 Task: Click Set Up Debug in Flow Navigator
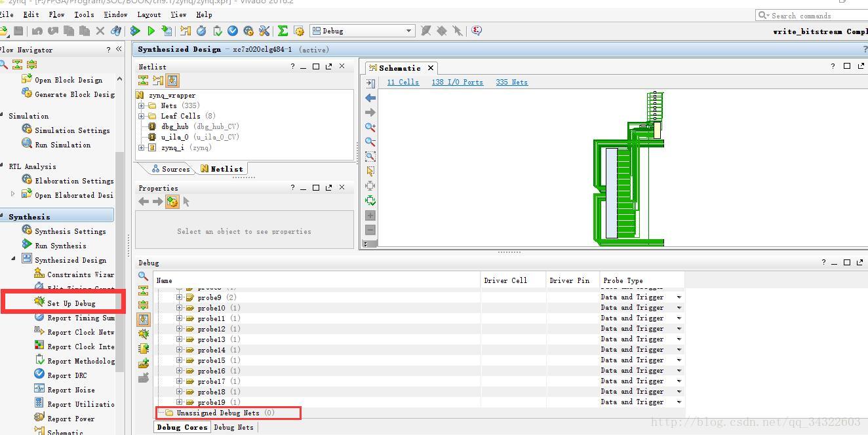coord(71,303)
